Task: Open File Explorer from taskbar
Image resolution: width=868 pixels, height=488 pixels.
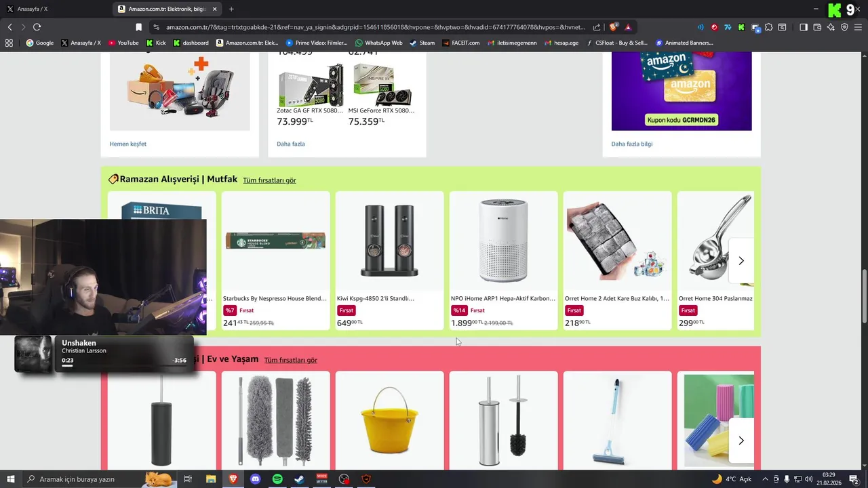Action: point(211,479)
